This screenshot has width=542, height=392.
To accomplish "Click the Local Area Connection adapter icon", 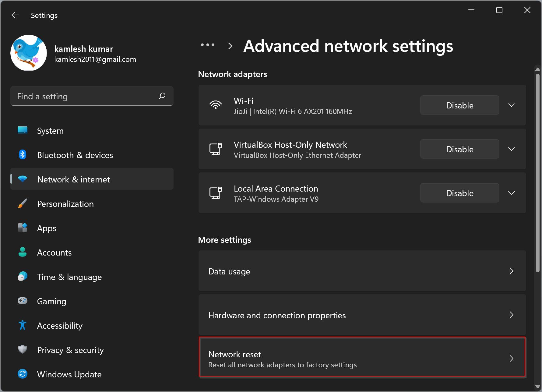I will click(x=216, y=192).
